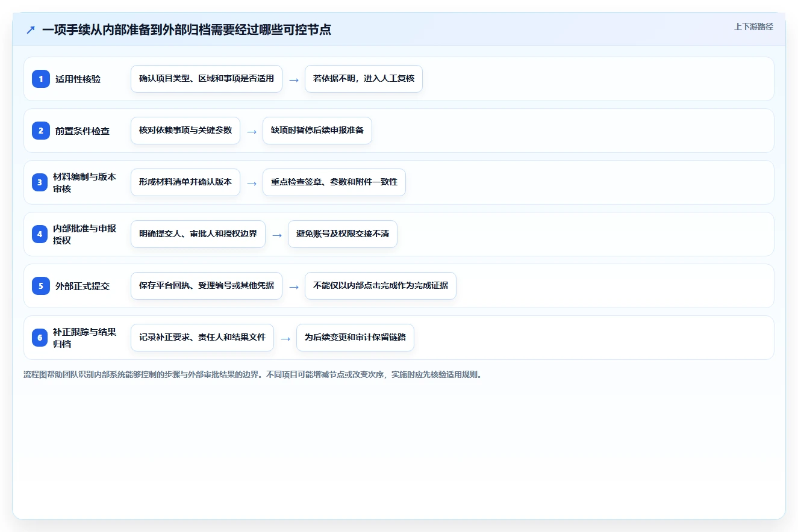The width and height of the screenshot is (798, 532).
Task: Click the arrow icon beside the main title
Action: [x=30, y=29]
